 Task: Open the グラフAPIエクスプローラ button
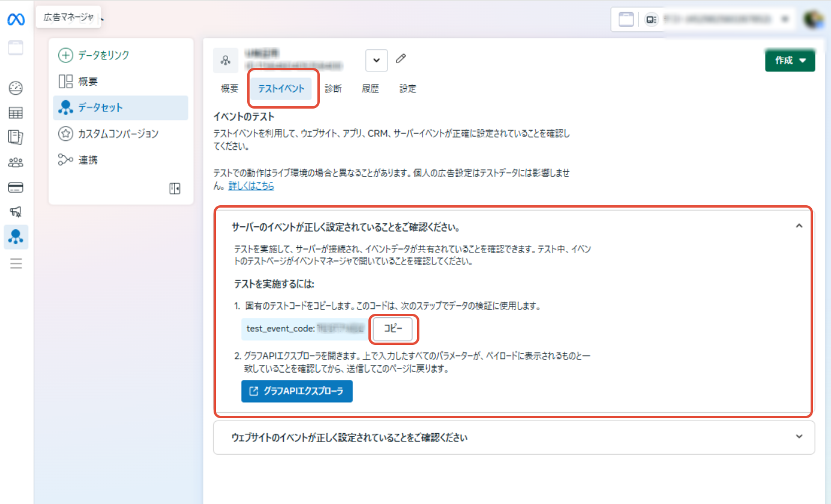click(x=296, y=391)
